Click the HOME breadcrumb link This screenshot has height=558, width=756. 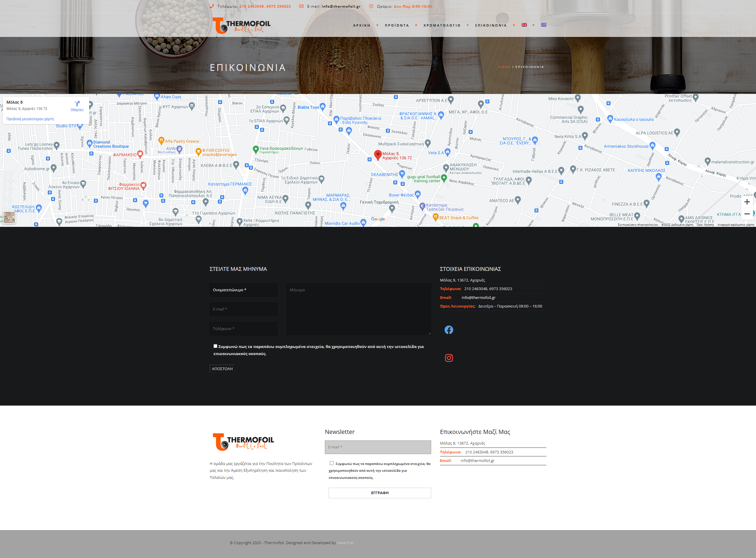point(504,67)
